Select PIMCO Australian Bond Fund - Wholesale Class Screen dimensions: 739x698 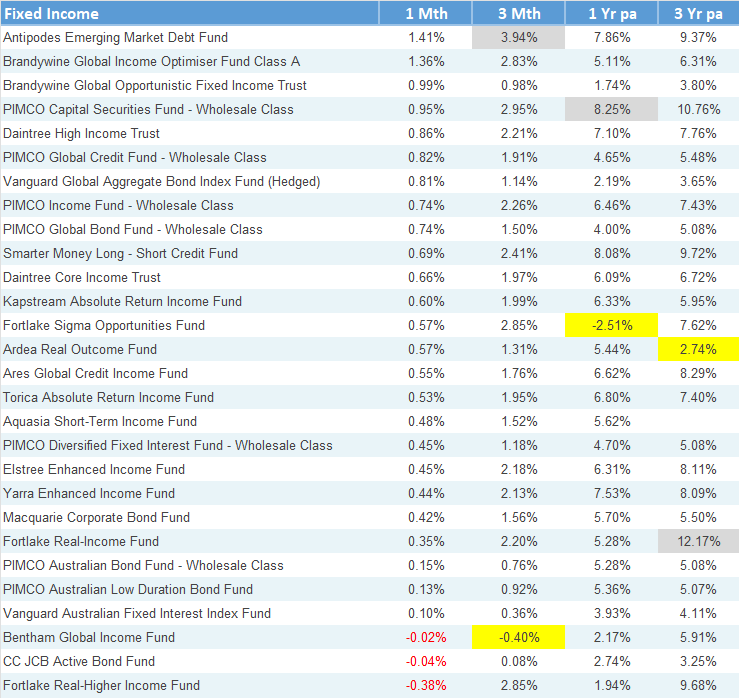click(143, 566)
